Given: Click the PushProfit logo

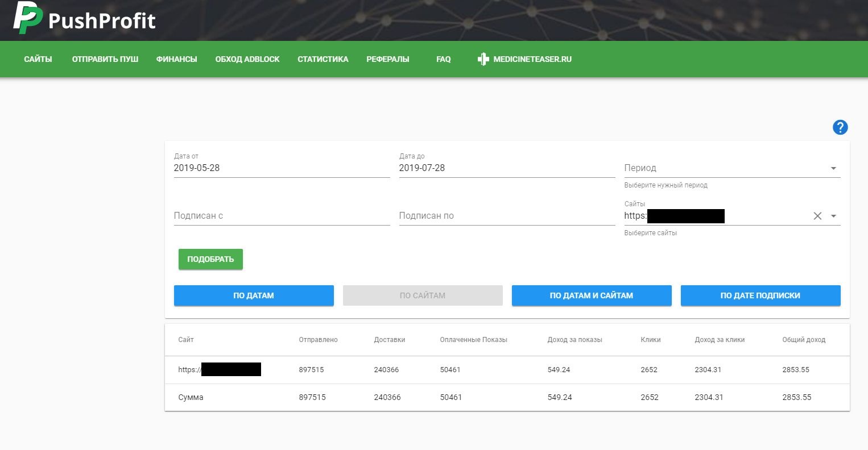Looking at the screenshot, I should pos(84,19).
